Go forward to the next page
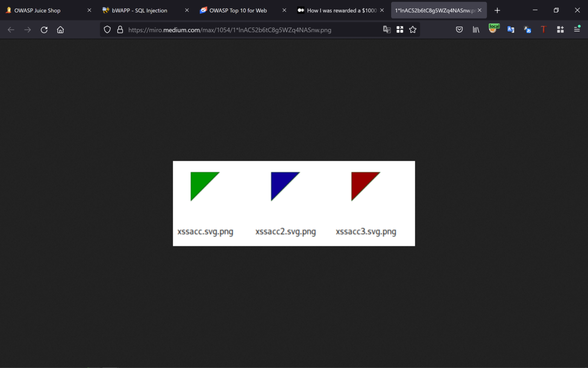The width and height of the screenshot is (588, 368). tap(27, 30)
